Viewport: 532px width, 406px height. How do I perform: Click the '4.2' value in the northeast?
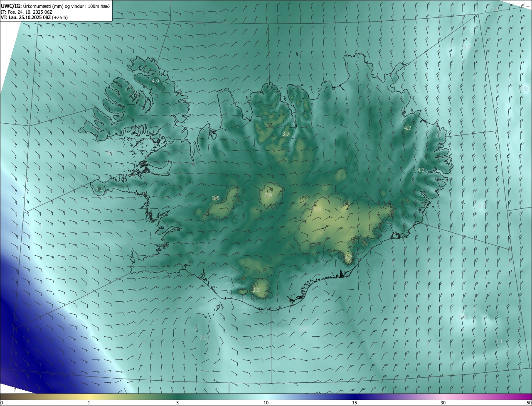tap(408, 128)
